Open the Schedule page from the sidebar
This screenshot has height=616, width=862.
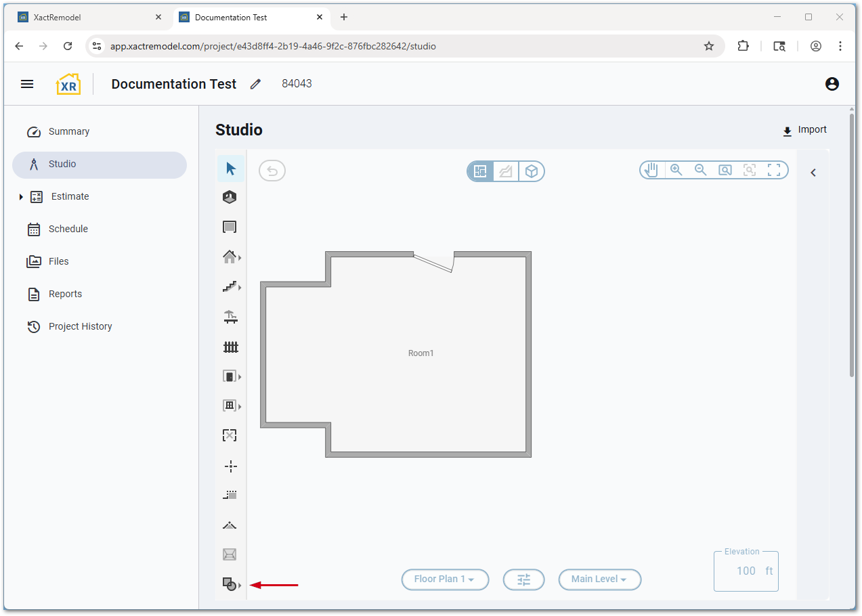(68, 229)
